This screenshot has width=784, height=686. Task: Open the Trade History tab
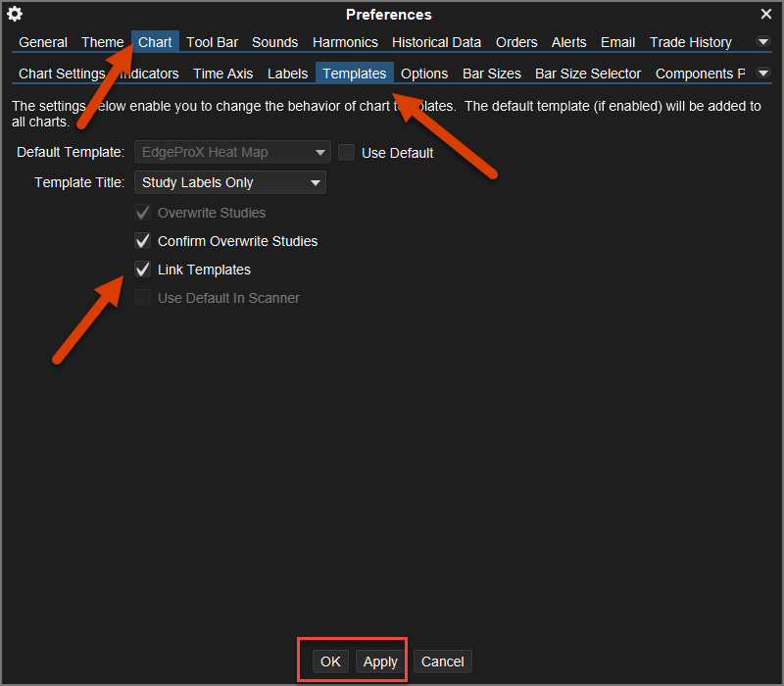(690, 42)
